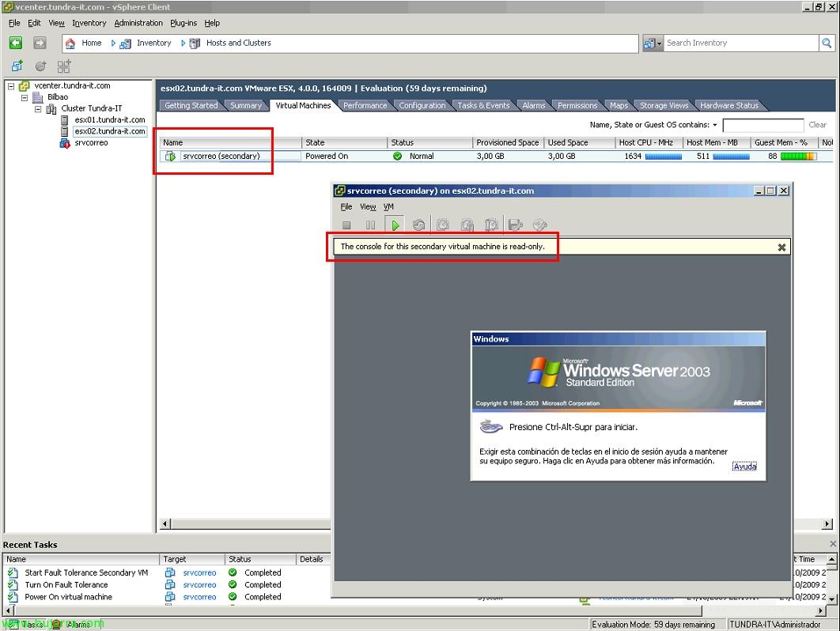Click the filter text input box
The height and width of the screenshot is (631, 840).
pos(762,125)
